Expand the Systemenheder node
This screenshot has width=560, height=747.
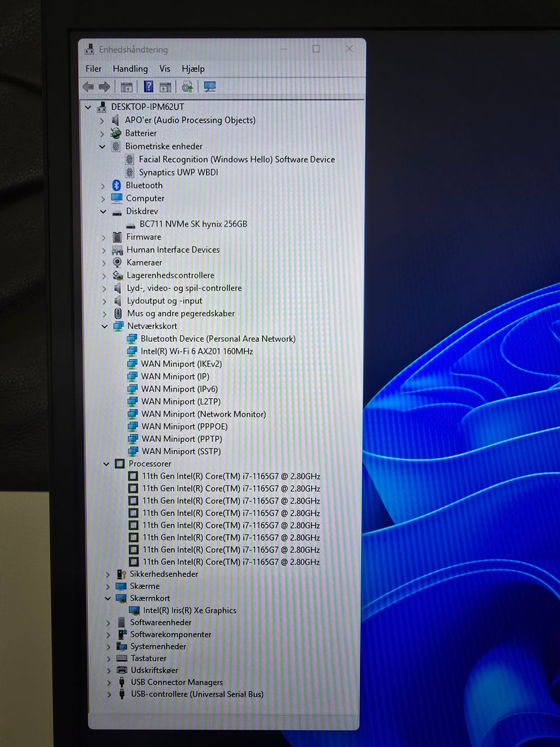(x=108, y=647)
